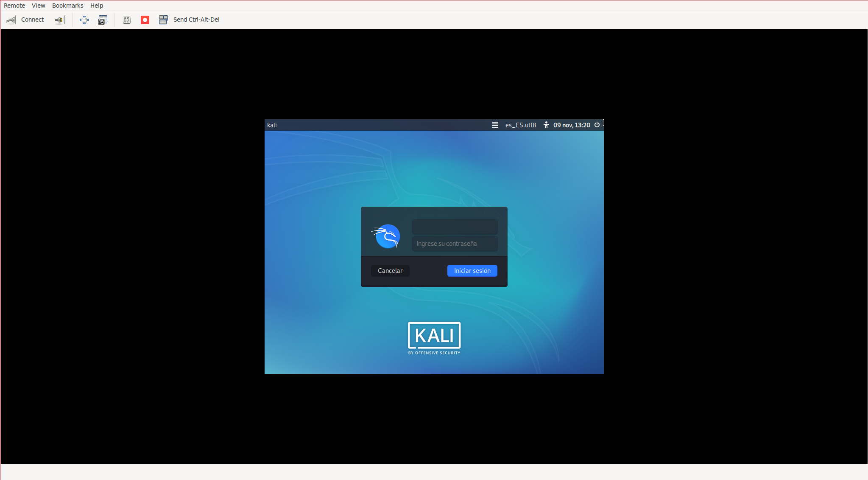Click the Kali dragon user avatar
Image resolution: width=868 pixels, height=480 pixels.
[386, 236]
